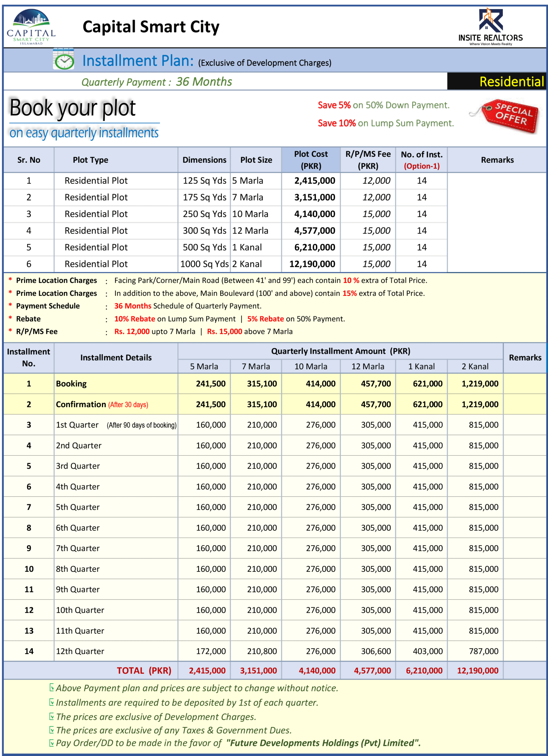Click the '1000 Sq Yds' dimension cell
548x756 pixels.
(204, 264)
